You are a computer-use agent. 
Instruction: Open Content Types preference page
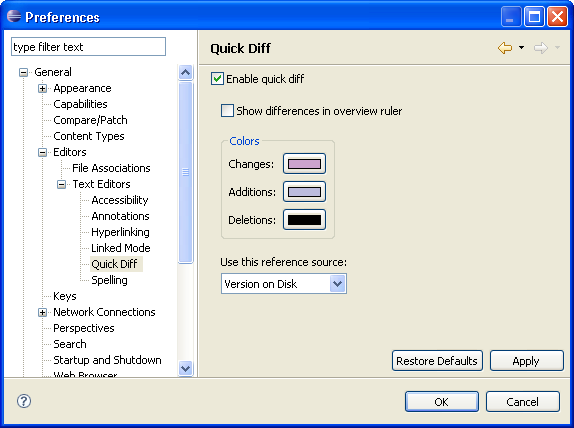[x=89, y=136]
